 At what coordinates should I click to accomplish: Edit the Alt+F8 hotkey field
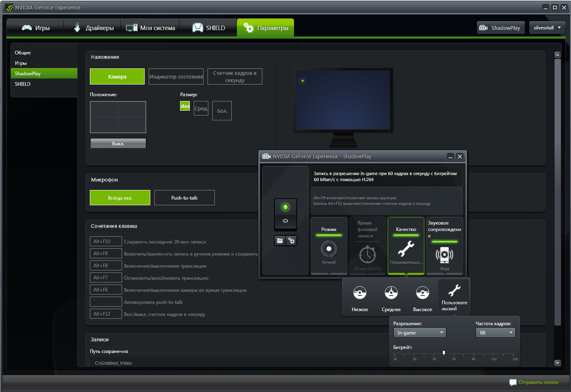106,266
